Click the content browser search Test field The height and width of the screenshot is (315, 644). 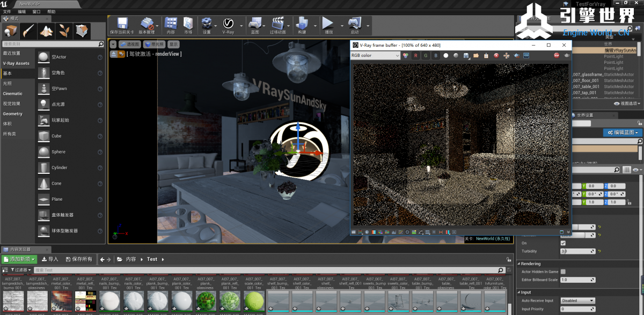[269, 270]
